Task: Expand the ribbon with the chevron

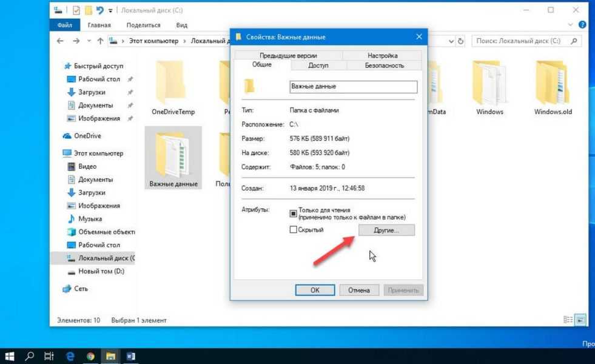Action: point(570,25)
